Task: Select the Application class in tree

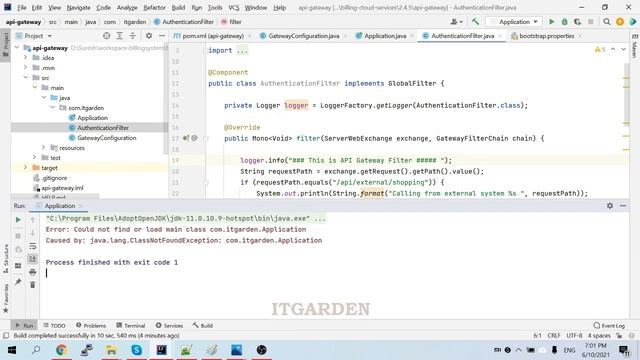Action: click(92, 118)
